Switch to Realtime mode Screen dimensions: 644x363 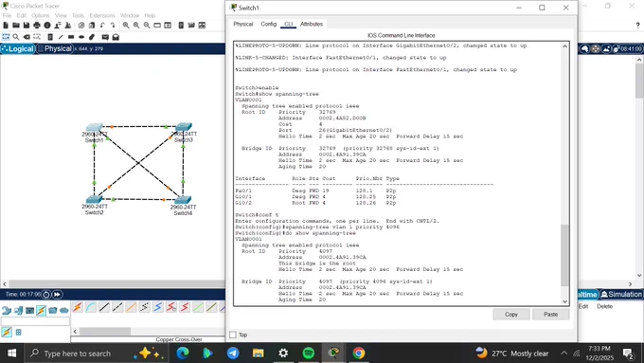587,295
